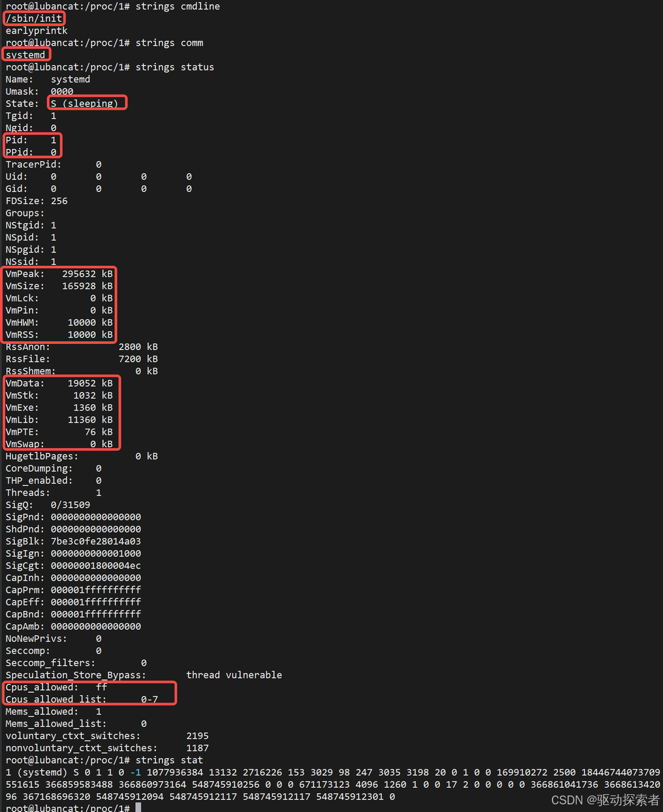
Task: Click the 'CapAmb:' line
Action: (x=74, y=626)
